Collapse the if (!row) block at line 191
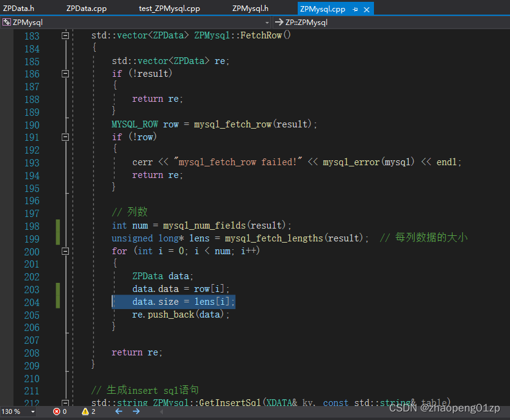 tap(65, 137)
